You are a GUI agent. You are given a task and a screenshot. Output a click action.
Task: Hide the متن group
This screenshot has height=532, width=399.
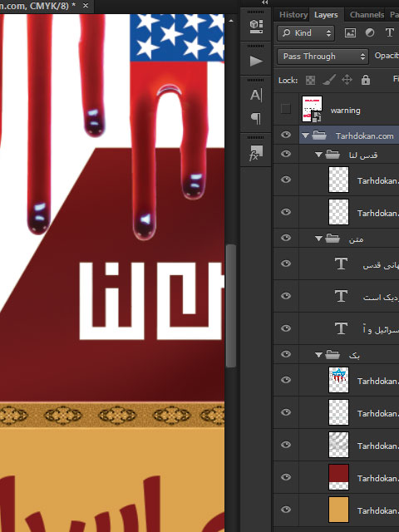pos(286,238)
